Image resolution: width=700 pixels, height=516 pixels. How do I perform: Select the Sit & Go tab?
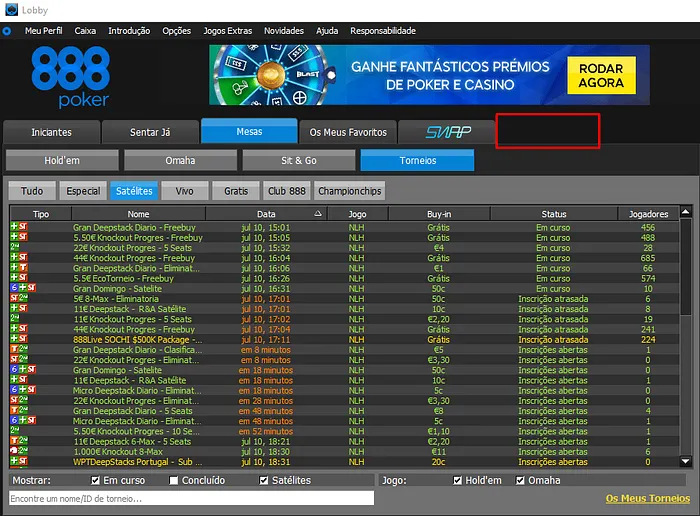pos(299,160)
